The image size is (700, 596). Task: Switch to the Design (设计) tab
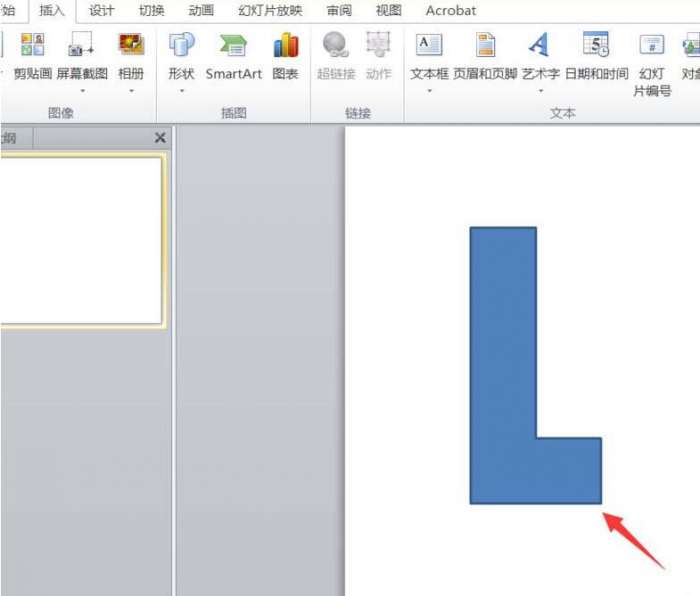[101, 10]
